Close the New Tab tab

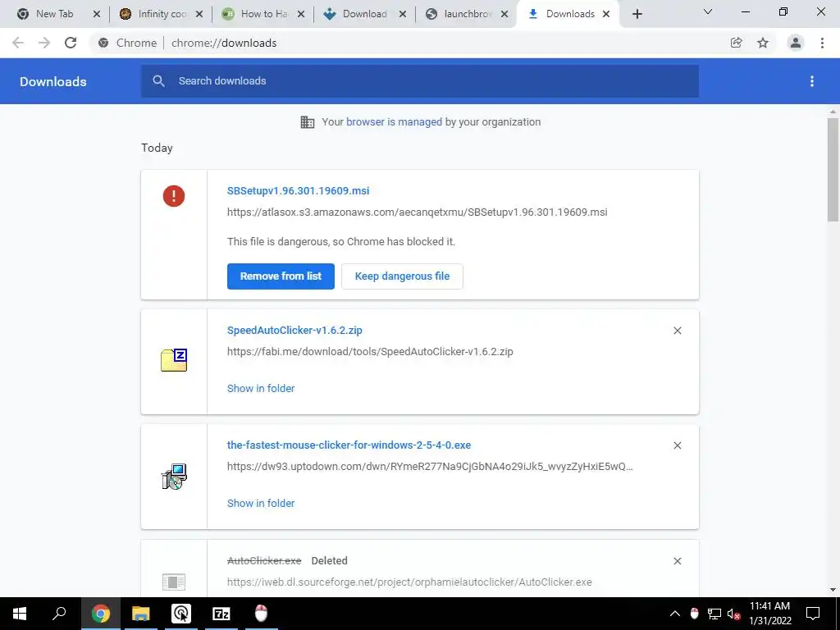click(x=97, y=14)
